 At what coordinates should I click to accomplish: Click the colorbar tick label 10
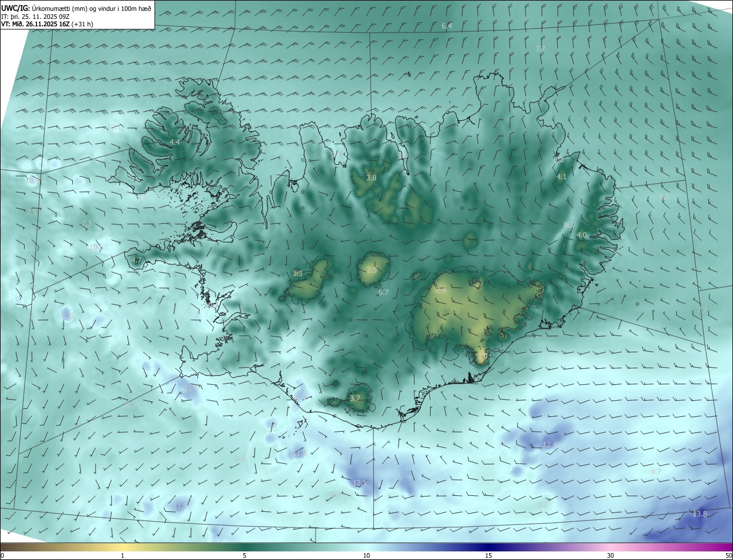(366, 555)
